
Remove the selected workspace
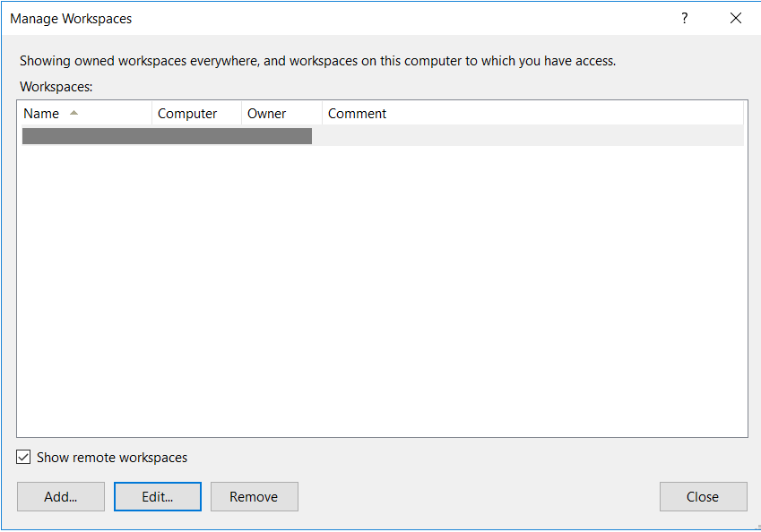click(254, 497)
